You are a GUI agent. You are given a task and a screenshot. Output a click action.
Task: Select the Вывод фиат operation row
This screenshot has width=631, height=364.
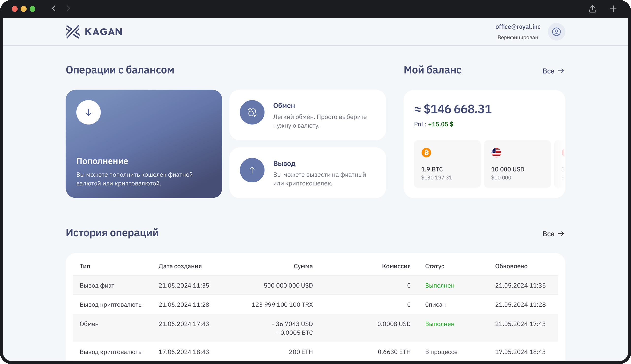click(315, 285)
